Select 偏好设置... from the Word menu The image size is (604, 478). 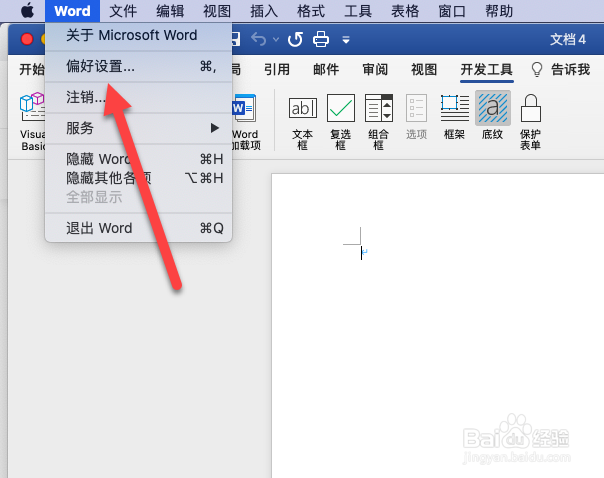pyautogui.click(x=139, y=66)
